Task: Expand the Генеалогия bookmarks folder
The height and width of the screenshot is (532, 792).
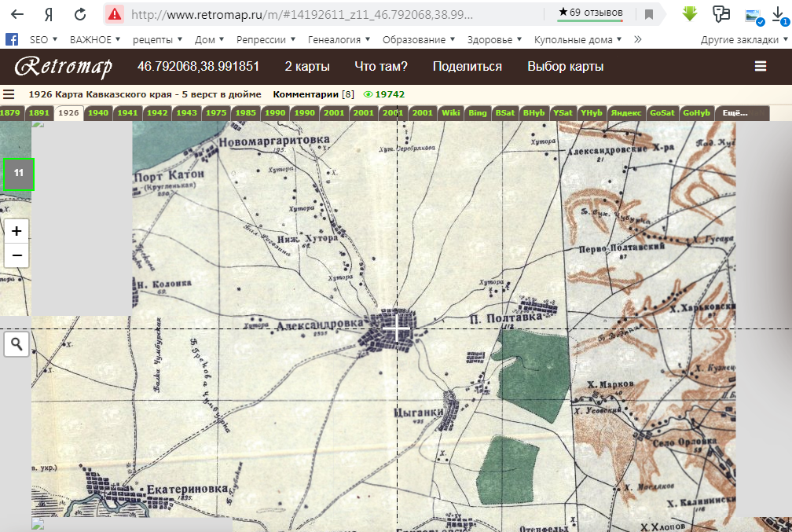Action: [x=339, y=39]
